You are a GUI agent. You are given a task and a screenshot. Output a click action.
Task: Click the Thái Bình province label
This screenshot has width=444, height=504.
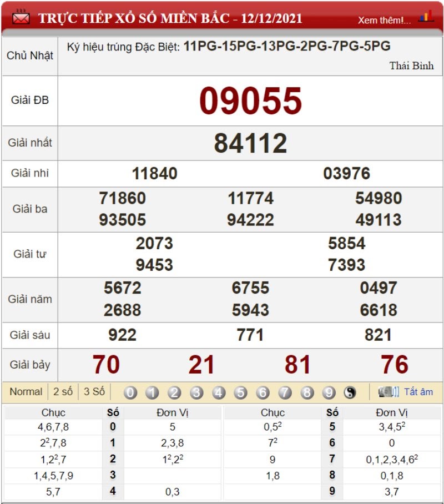(x=411, y=66)
